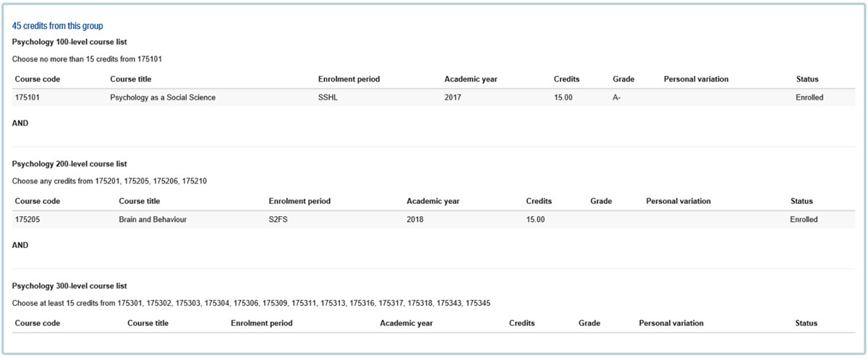Select course code 175205 in the 200-level table

[27, 219]
